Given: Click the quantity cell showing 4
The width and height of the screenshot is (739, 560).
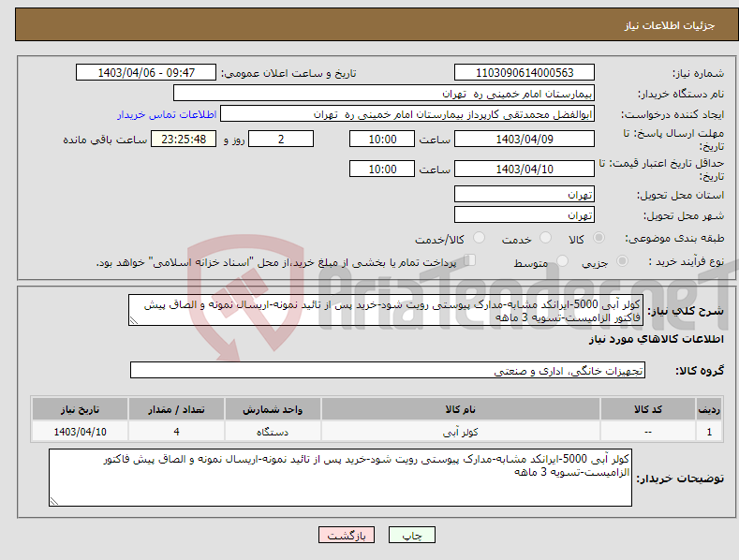Looking at the screenshot, I should (176, 432).
